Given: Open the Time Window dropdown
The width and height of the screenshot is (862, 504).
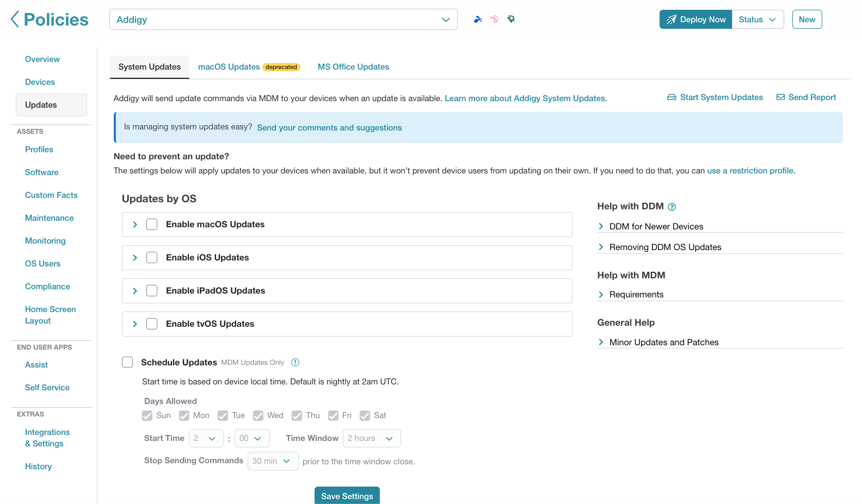Looking at the screenshot, I should [x=372, y=438].
